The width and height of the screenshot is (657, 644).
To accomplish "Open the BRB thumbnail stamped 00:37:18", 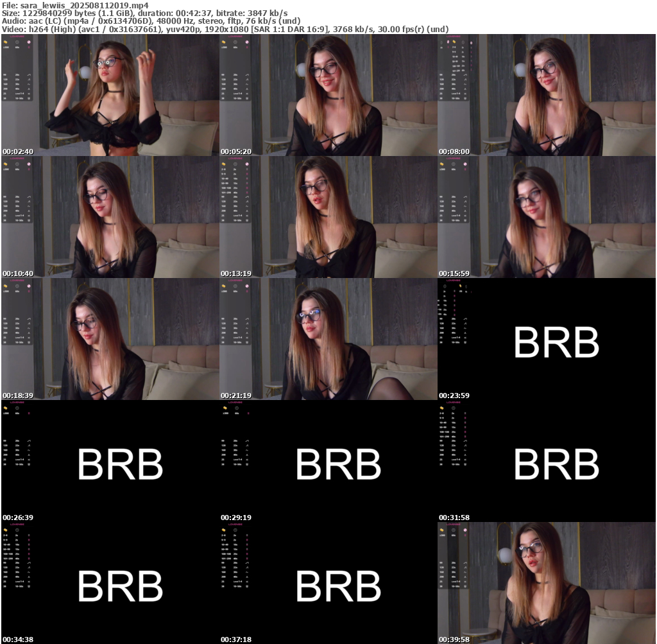I will click(x=328, y=583).
